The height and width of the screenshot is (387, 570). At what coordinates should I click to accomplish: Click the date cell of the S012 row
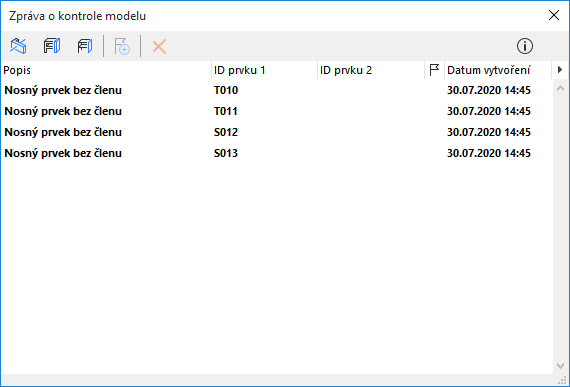[x=489, y=132]
